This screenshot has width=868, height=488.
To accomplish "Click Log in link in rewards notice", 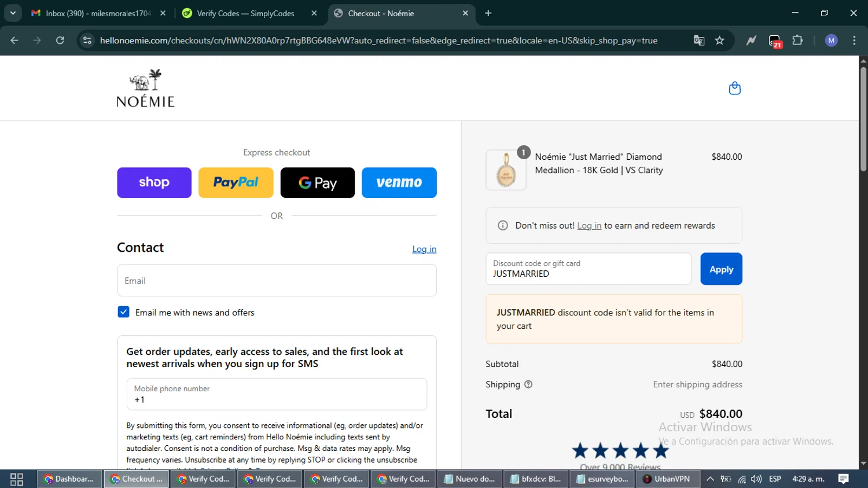I will [589, 226].
